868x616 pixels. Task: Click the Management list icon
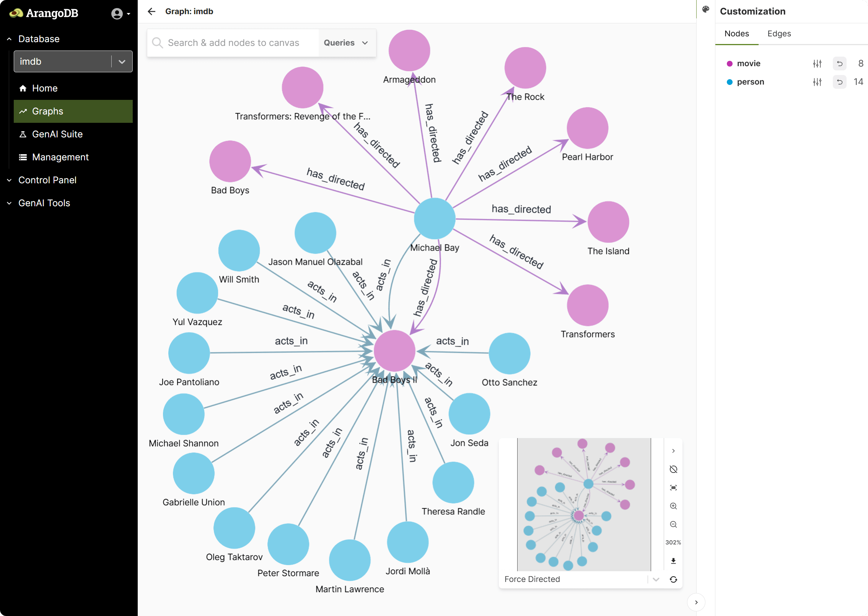click(23, 157)
